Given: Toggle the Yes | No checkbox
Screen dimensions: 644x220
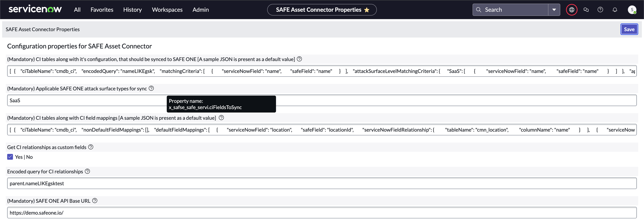Looking at the screenshot, I should 10,157.
